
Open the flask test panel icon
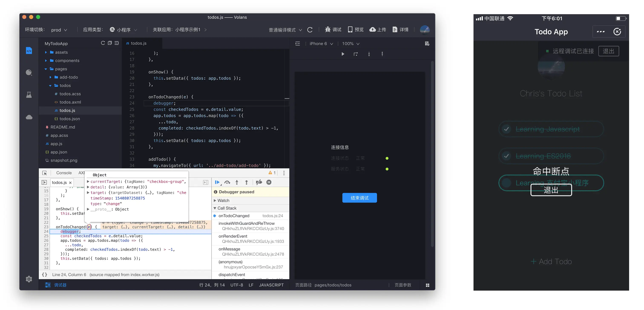click(29, 95)
